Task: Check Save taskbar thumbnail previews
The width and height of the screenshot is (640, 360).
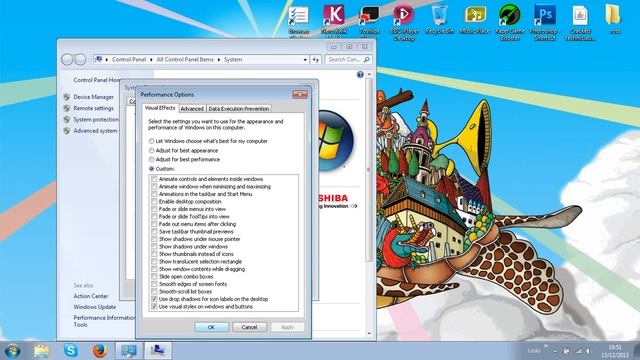Action: coord(154,231)
